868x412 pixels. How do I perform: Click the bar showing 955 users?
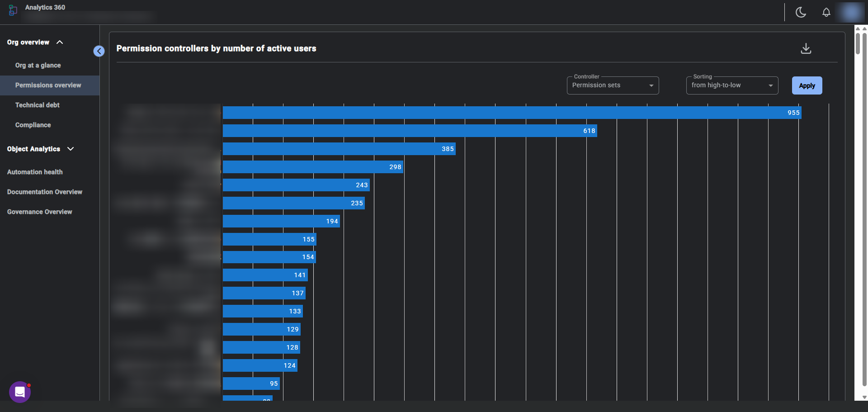512,113
